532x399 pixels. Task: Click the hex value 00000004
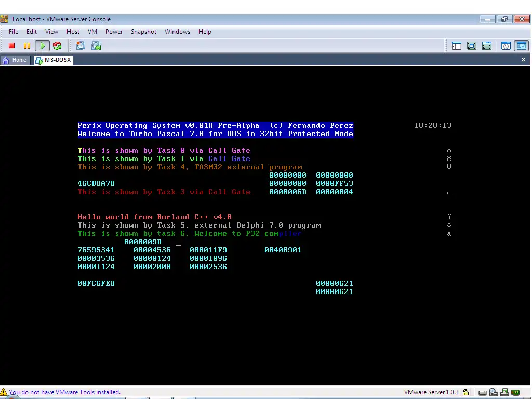pos(335,192)
